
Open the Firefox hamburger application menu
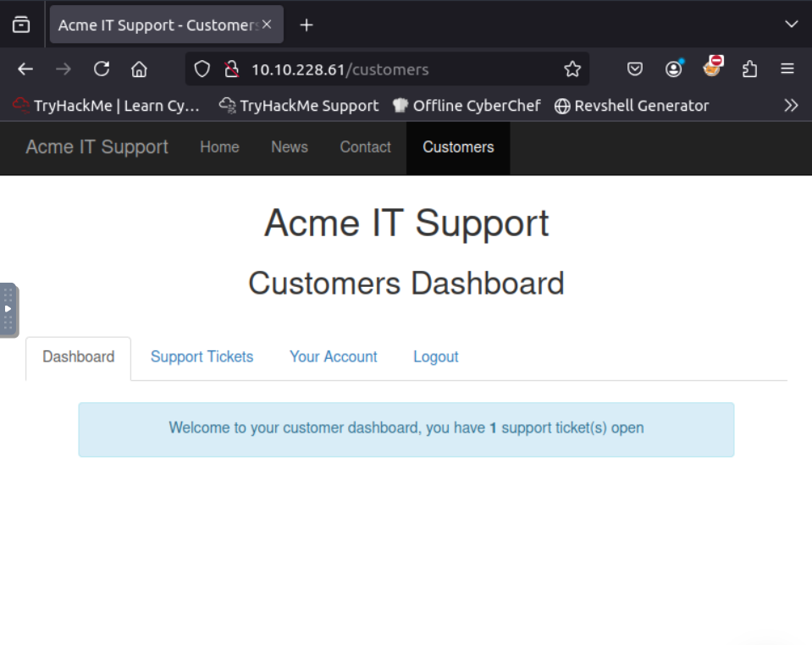click(x=787, y=69)
